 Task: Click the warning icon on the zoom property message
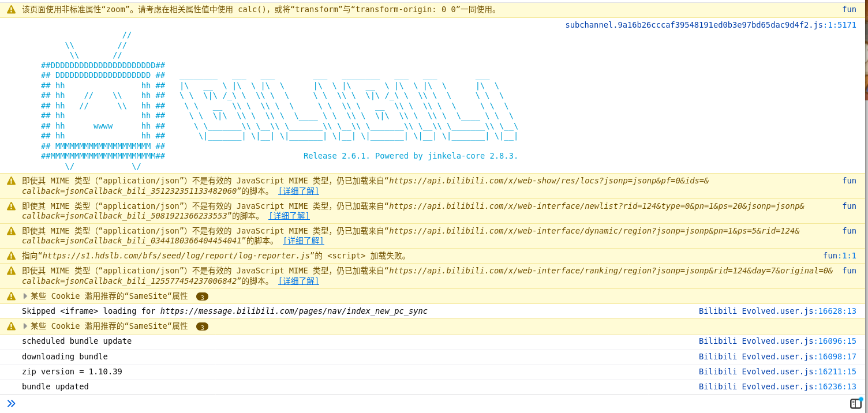pos(10,9)
